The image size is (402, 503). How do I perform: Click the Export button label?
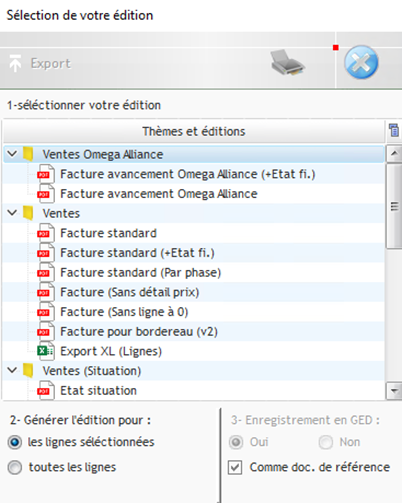[50, 63]
